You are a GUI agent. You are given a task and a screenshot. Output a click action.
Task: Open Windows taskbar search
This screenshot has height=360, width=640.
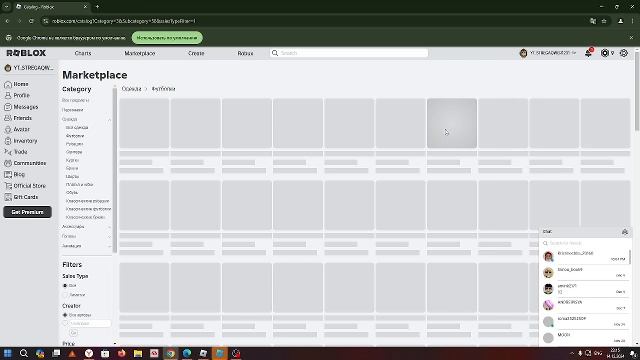24,353
